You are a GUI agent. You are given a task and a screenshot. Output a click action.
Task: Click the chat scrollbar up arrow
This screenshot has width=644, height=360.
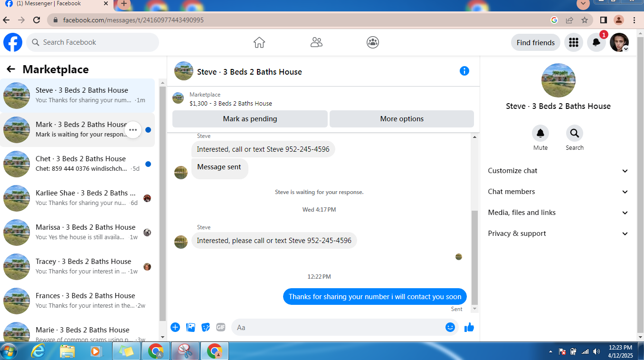click(474, 137)
